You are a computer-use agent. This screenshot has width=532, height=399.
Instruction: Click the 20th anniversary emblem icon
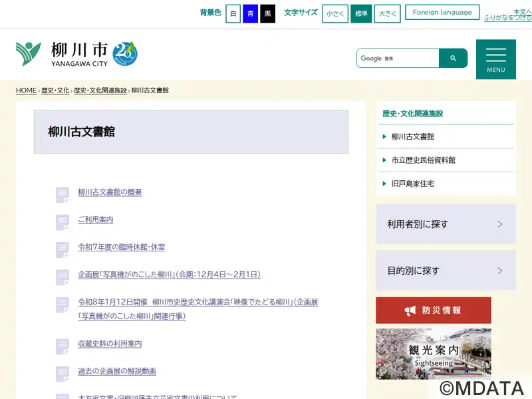(124, 53)
